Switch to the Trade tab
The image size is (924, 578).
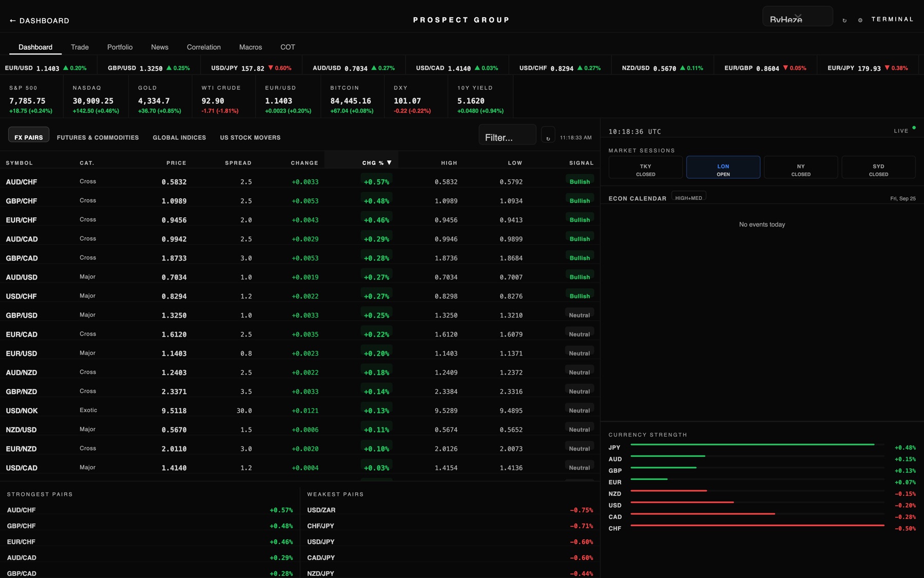point(80,47)
